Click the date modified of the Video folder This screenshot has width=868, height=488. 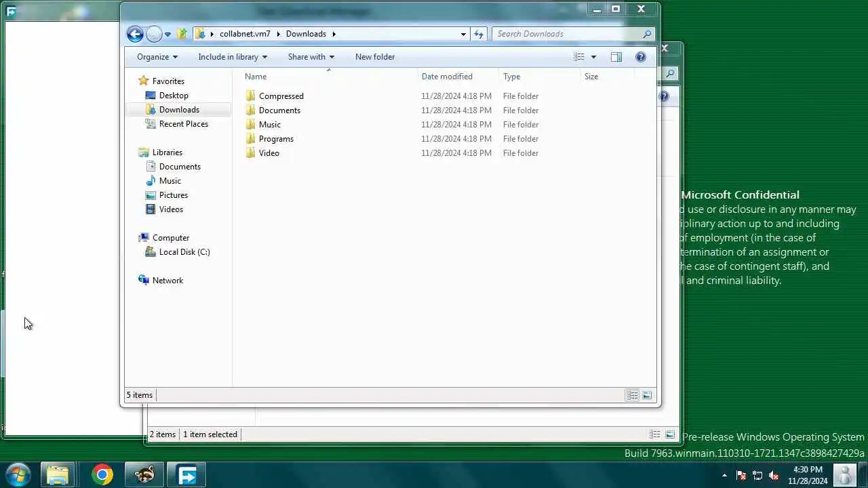click(x=456, y=153)
